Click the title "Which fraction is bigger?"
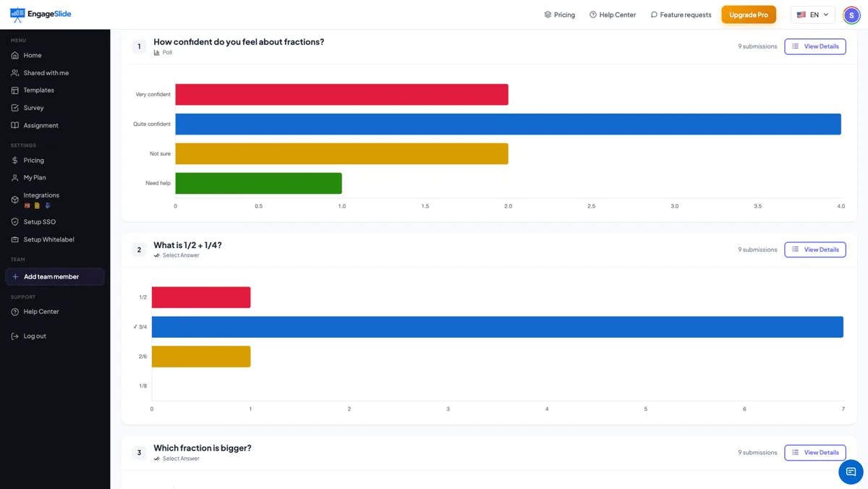The image size is (868, 489). (203, 448)
